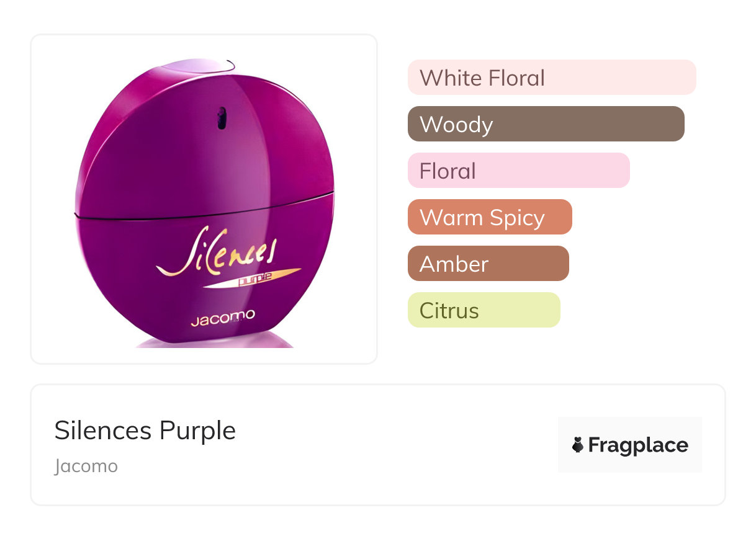
Task: Select the White Floral accord bar
Action: pyautogui.click(x=551, y=78)
